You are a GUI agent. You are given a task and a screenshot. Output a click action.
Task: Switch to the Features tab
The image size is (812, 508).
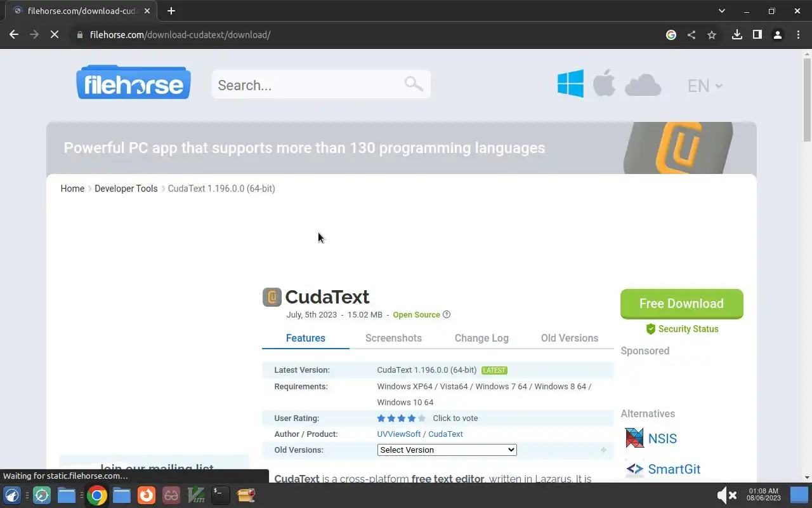(306, 338)
